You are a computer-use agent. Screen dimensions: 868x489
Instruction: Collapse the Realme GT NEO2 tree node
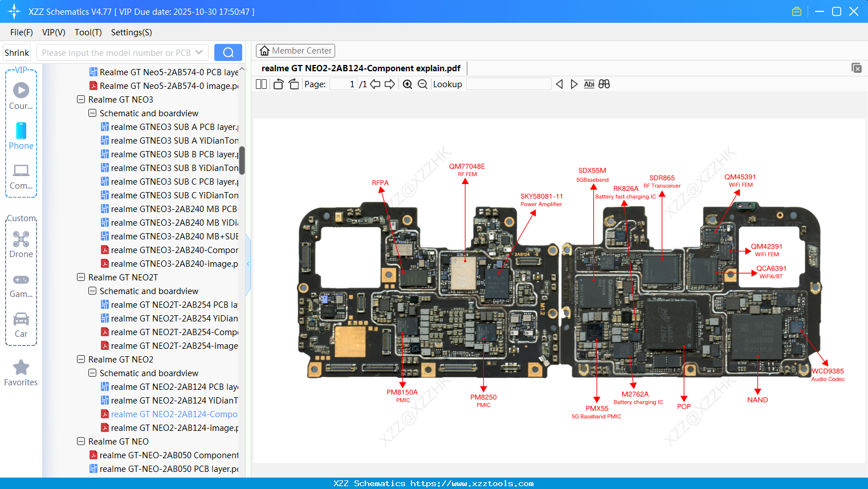click(80, 359)
